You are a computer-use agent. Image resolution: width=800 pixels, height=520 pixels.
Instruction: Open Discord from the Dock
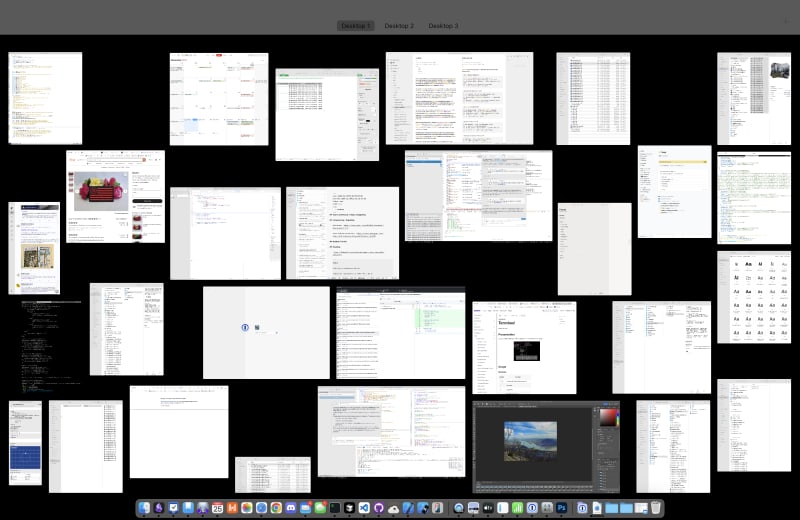(291, 508)
